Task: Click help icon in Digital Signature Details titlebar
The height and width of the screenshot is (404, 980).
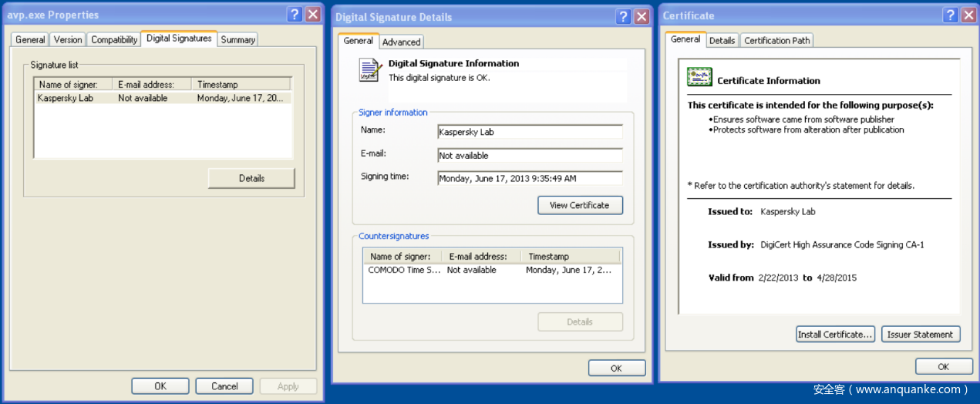Action: [623, 16]
